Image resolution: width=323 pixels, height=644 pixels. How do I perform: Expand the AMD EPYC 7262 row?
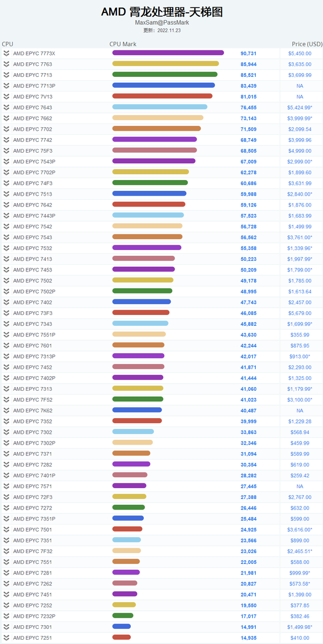[6, 584]
